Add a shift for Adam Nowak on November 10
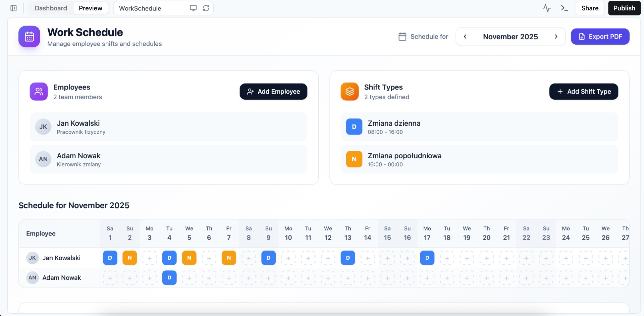644x316 pixels. click(288, 278)
